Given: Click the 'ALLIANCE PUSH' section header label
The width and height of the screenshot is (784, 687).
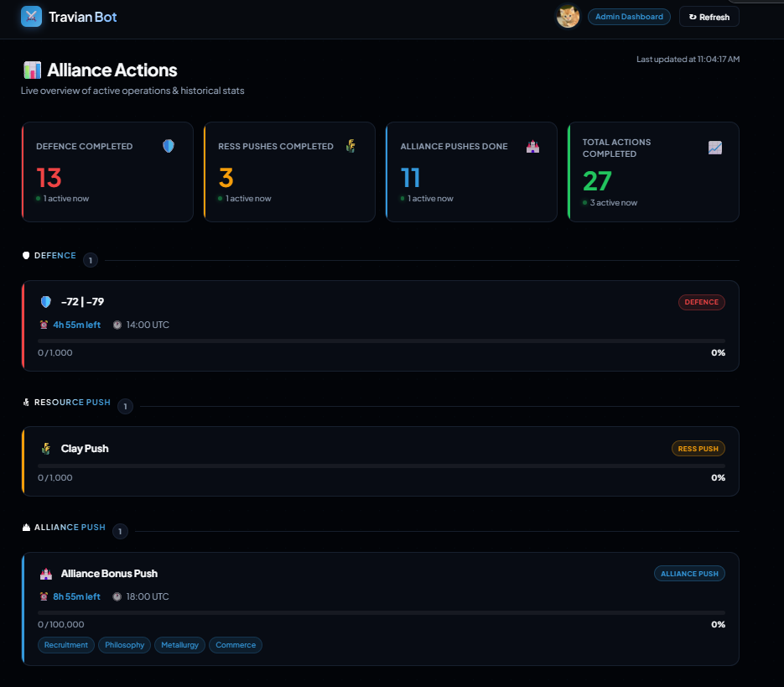Looking at the screenshot, I should (x=70, y=528).
